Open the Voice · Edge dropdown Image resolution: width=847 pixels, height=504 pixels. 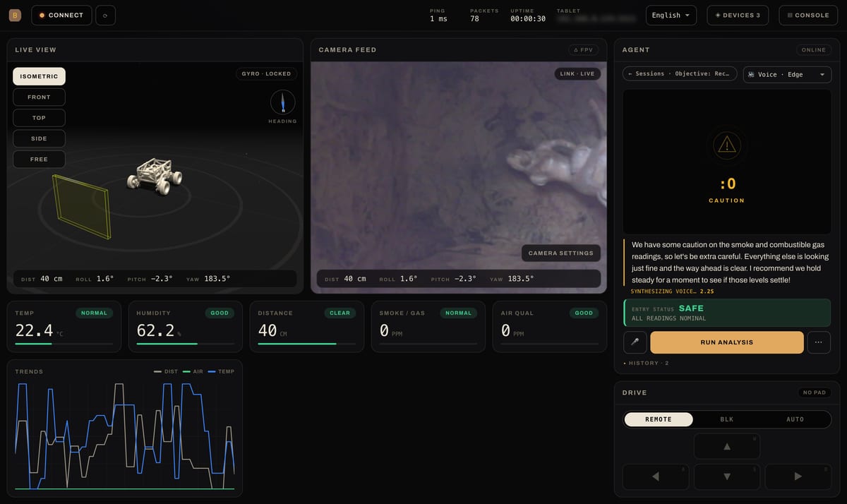(787, 74)
